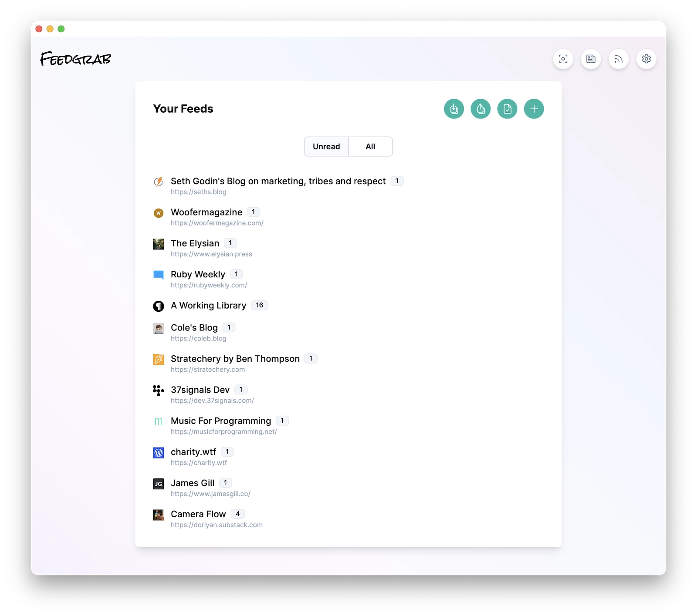The width and height of the screenshot is (697, 616).
Task: Open settings via the gear icon
Action: [x=646, y=59]
